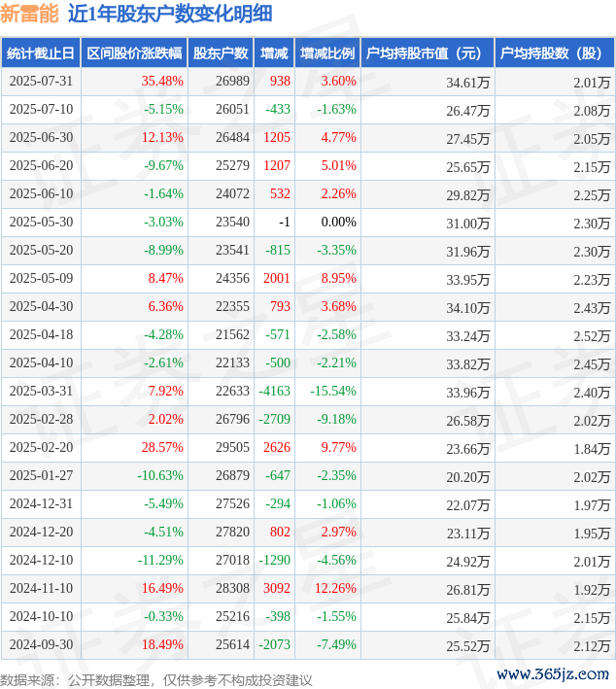Select shareholder count 26989
The width and height of the screenshot is (616, 689).
pyautogui.click(x=232, y=82)
